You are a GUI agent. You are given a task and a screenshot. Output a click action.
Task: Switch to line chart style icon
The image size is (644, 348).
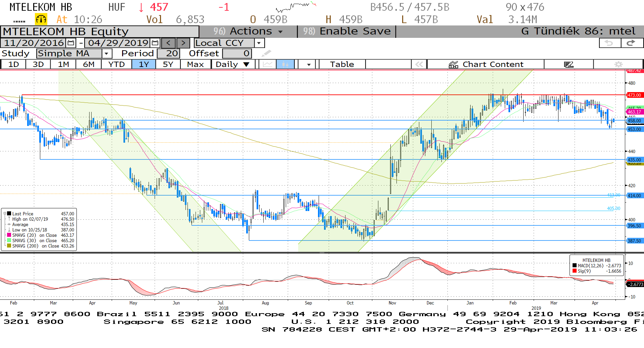(x=268, y=64)
